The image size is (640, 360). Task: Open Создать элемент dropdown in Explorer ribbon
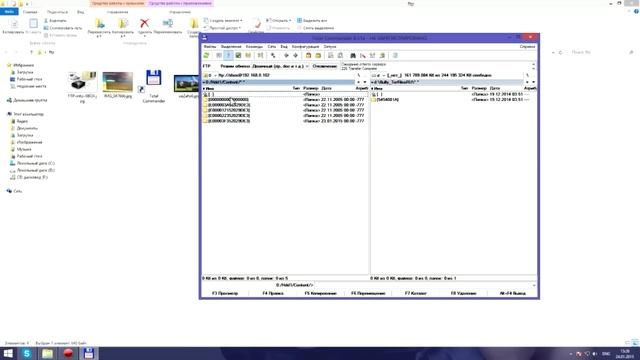(x=223, y=20)
